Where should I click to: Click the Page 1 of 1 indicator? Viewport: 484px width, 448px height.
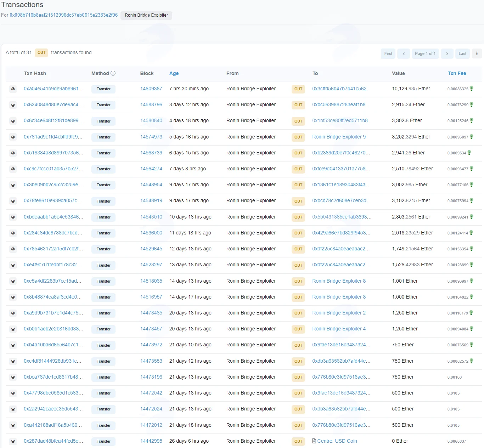click(425, 53)
